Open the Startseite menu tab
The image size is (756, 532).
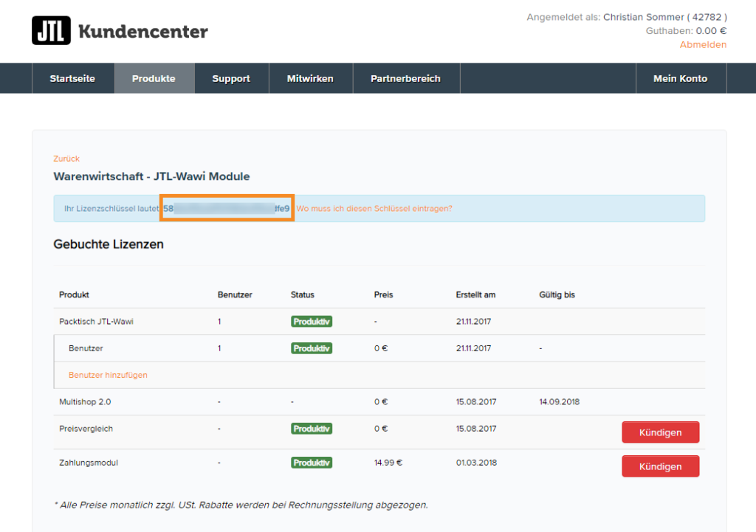tap(72, 78)
